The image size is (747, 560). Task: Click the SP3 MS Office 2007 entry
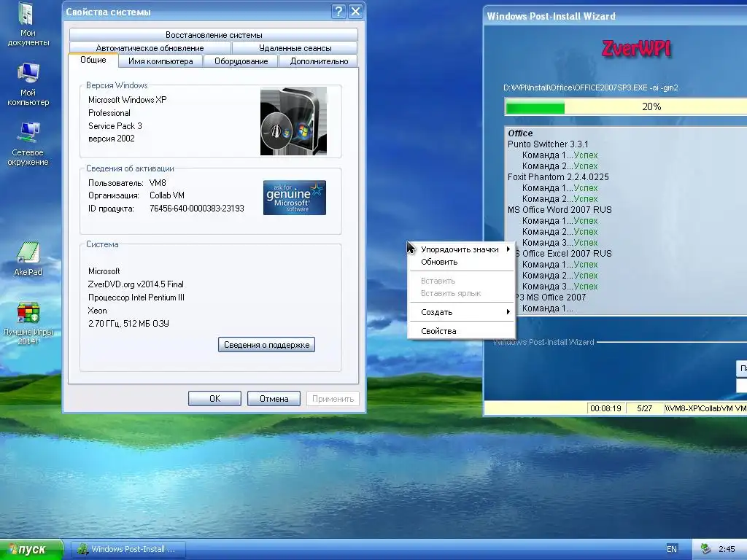tap(551, 297)
